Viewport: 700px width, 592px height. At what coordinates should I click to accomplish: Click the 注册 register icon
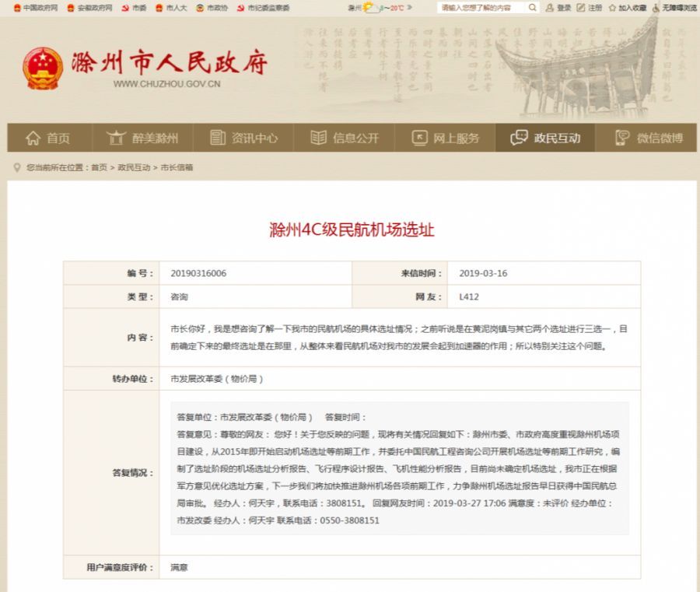tap(582, 8)
